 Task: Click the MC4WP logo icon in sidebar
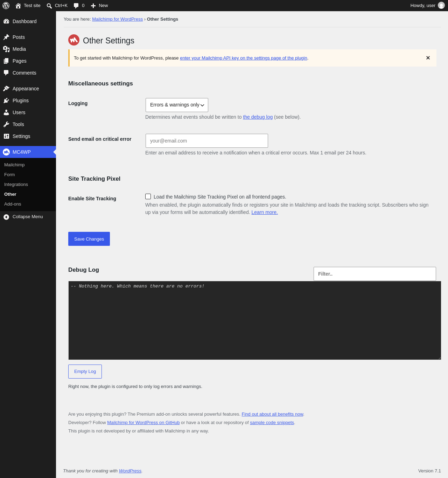pos(6,152)
